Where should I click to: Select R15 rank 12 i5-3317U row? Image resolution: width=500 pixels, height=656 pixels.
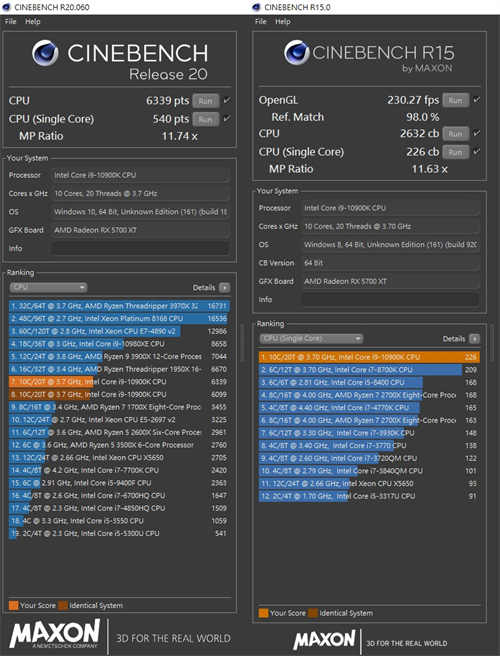pos(369,496)
